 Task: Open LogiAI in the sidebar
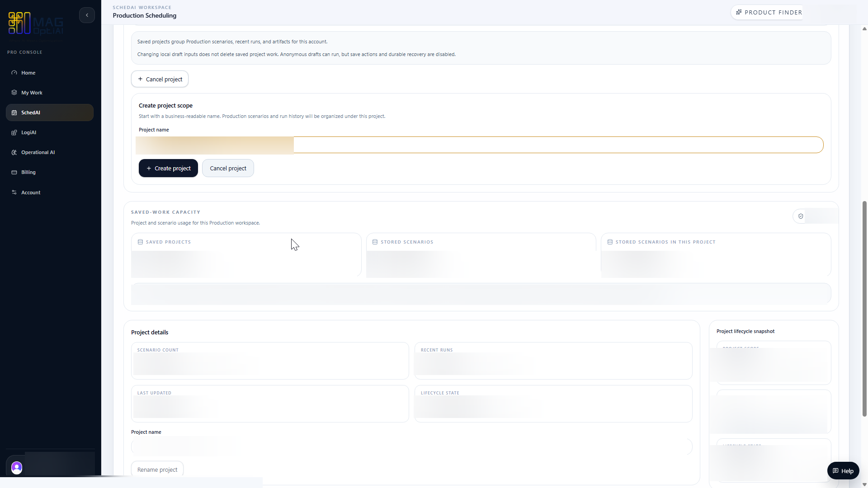pos(50,132)
